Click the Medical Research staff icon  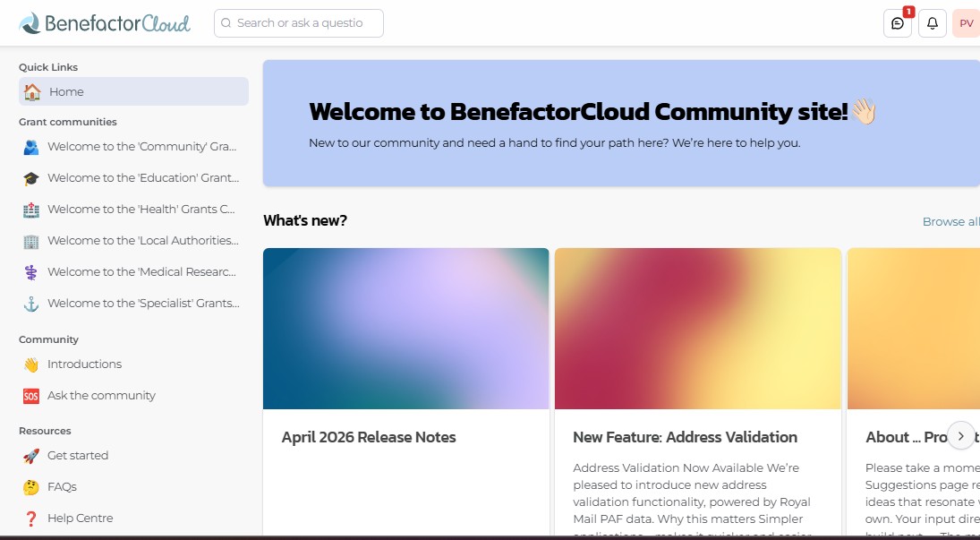(31, 272)
